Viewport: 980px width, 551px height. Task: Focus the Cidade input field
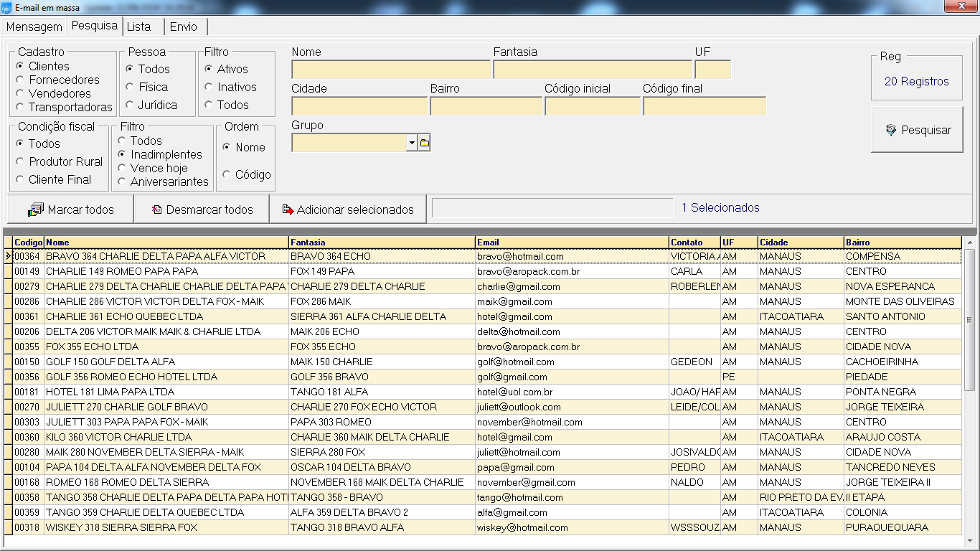point(359,106)
